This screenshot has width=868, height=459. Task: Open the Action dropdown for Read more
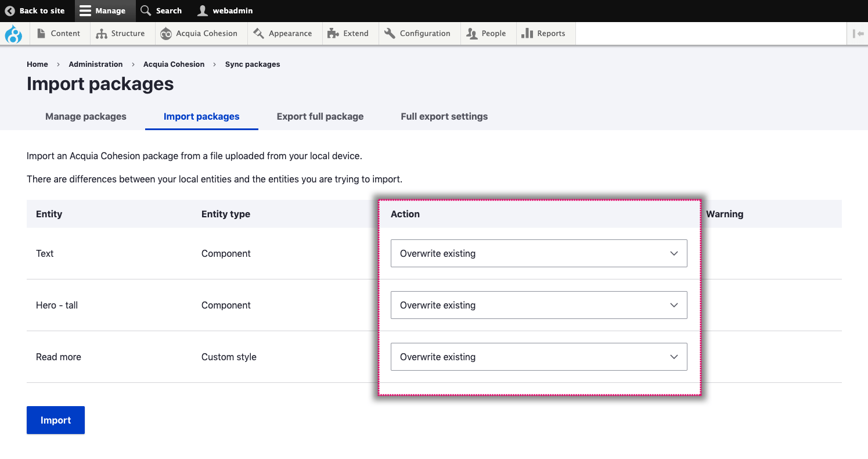click(x=539, y=357)
